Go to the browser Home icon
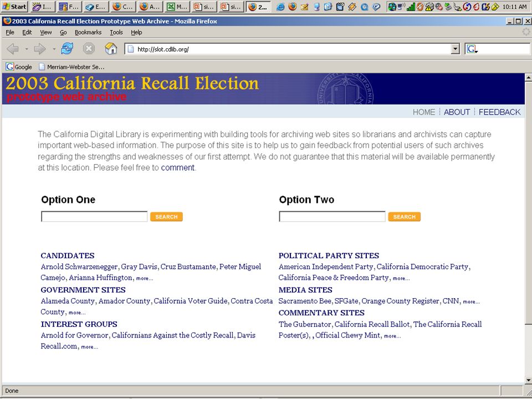The width and height of the screenshot is (532, 399). 111,49
